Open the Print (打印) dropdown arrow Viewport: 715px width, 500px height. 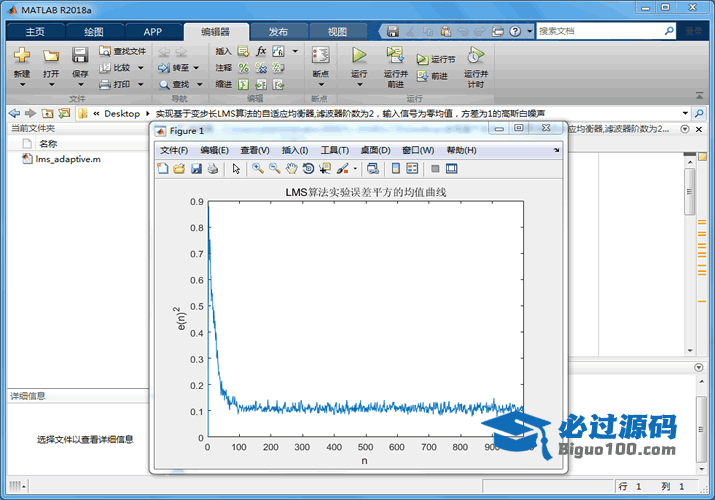click(x=140, y=84)
